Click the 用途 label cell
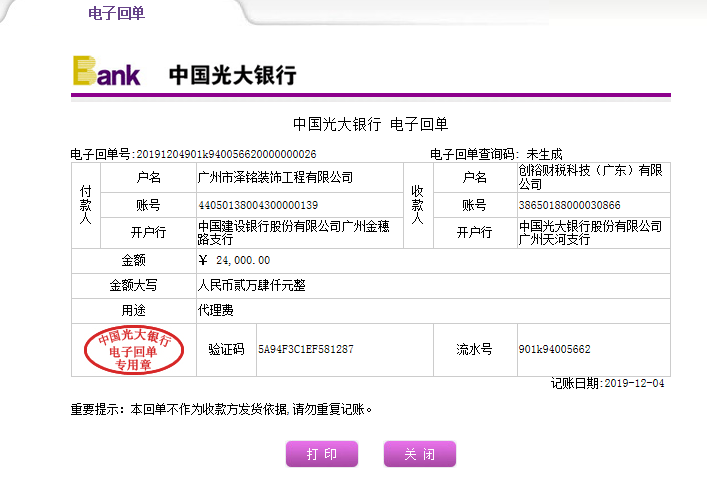This screenshot has height=500, width=707. pyautogui.click(x=133, y=310)
